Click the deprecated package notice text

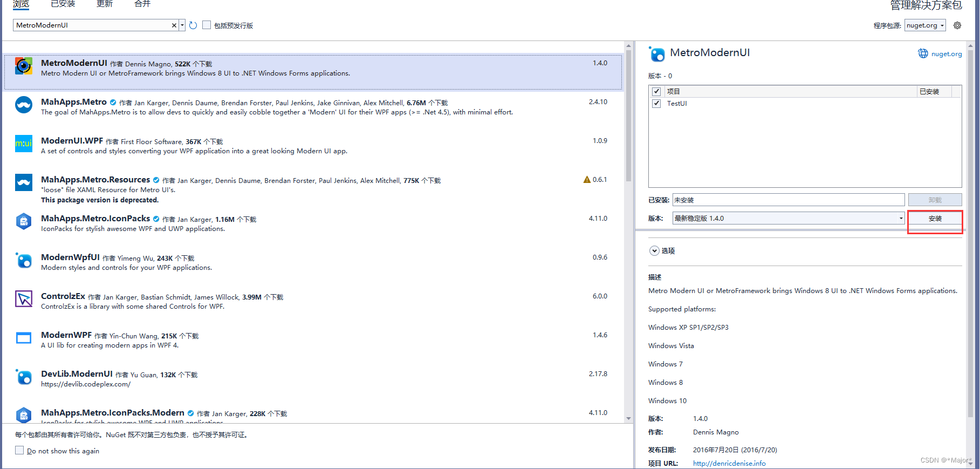(x=100, y=200)
